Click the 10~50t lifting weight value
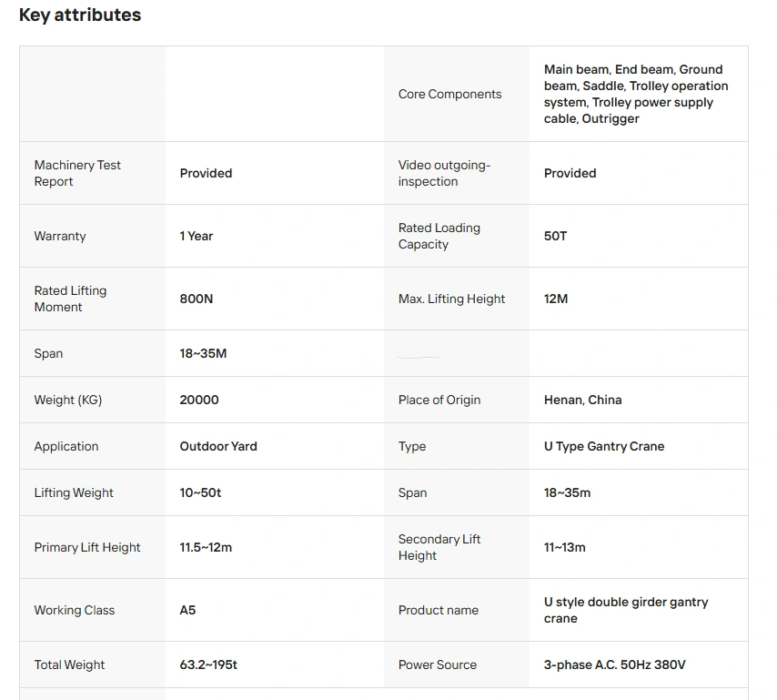Image resolution: width=777 pixels, height=700 pixels. click(200, 492)
